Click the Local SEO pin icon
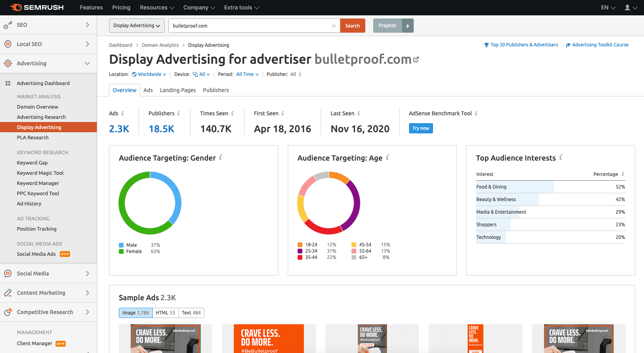Screen dimensions: 644x353 pyautogui.click(x=7, y=44)
